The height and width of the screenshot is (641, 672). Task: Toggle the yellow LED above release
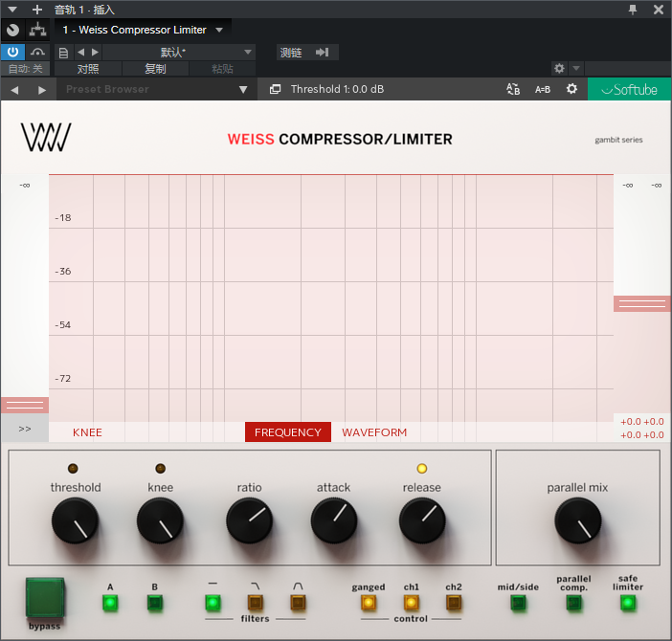(422, 469)
